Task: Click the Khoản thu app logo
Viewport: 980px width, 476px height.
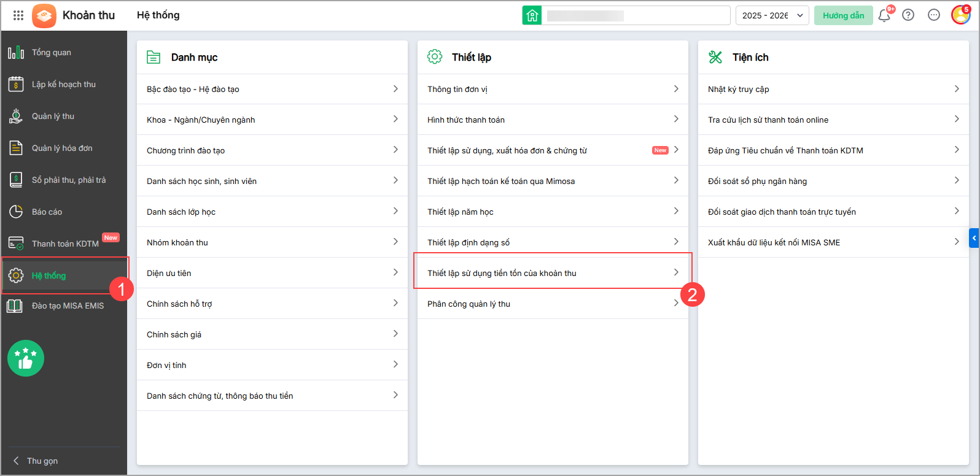Action: point(44,15)
